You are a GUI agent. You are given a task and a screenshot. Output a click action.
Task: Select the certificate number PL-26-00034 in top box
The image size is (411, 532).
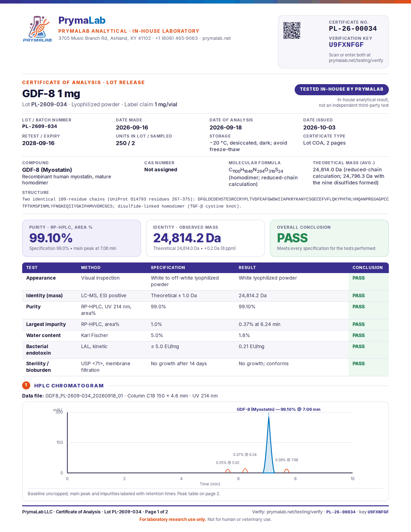353,28
